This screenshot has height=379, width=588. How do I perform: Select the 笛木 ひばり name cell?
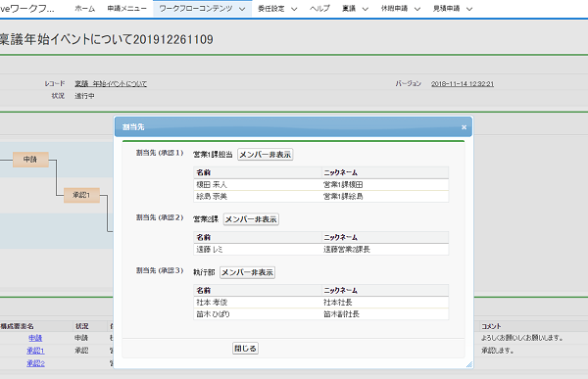pos(258,314)
